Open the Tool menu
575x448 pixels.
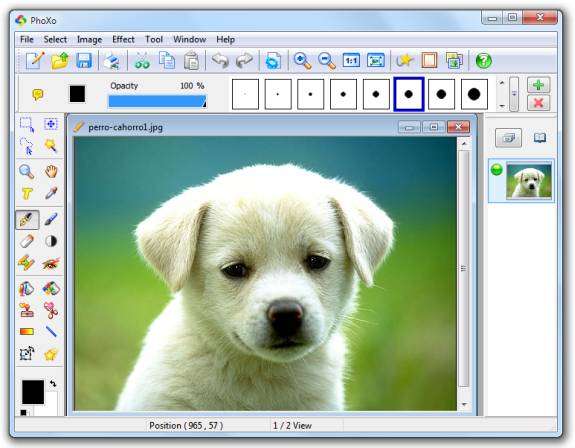[154, 39]
